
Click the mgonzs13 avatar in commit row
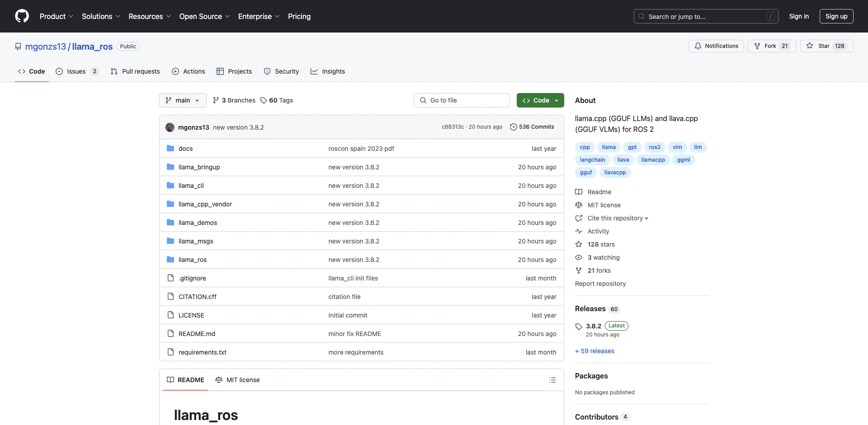pos(170,127)
